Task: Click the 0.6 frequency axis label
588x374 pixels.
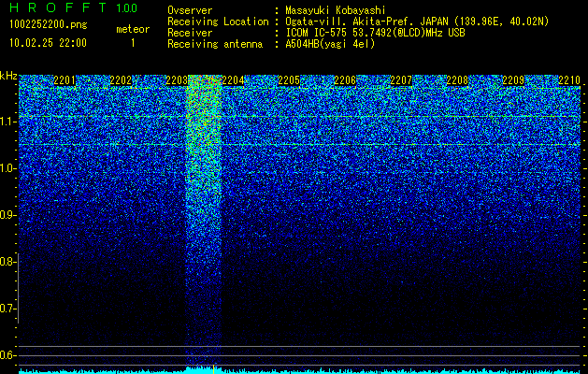Action: point(7,355)
